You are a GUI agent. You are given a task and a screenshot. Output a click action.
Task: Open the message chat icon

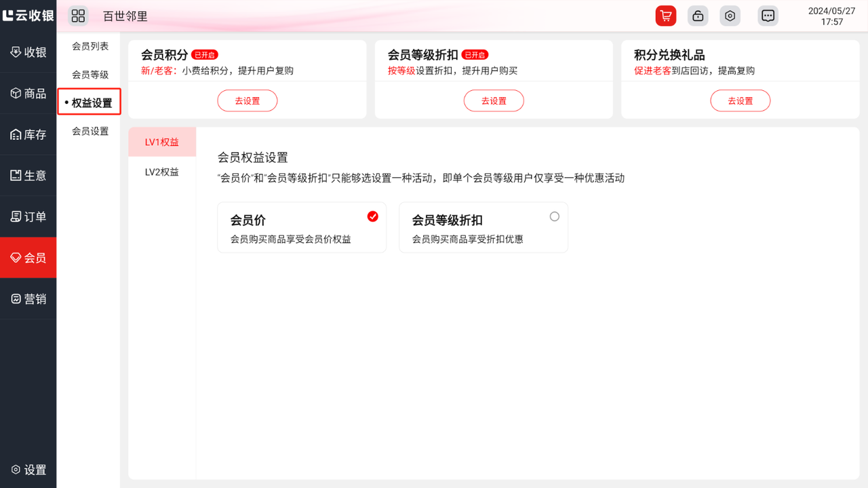click(x=768, y=16)
